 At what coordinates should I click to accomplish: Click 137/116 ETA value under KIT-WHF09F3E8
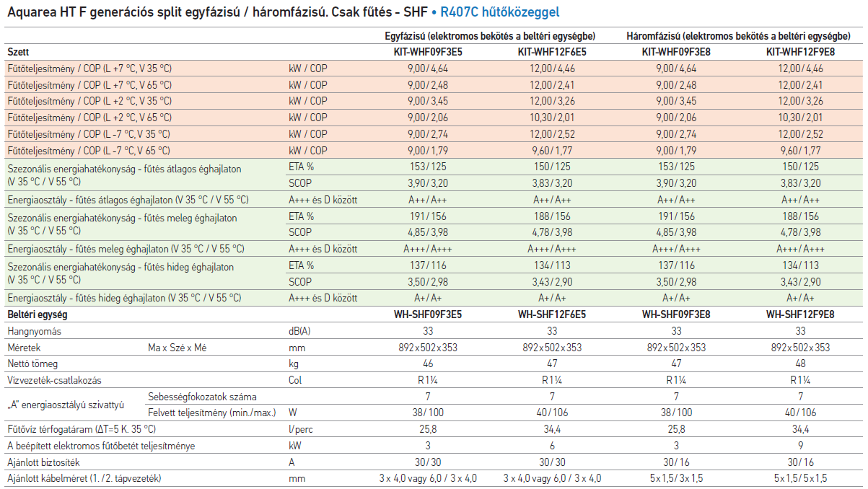(x=676, y=265)
